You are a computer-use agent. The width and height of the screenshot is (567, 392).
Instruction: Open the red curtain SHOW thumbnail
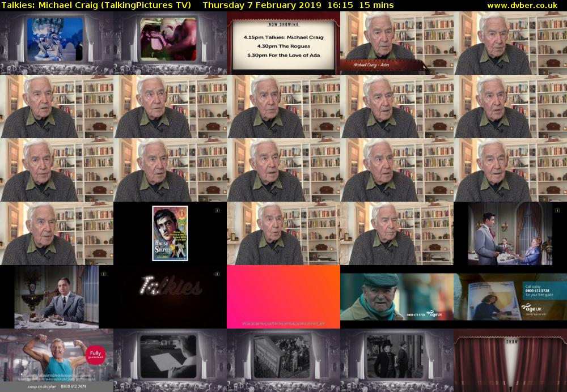pos(510,360)
